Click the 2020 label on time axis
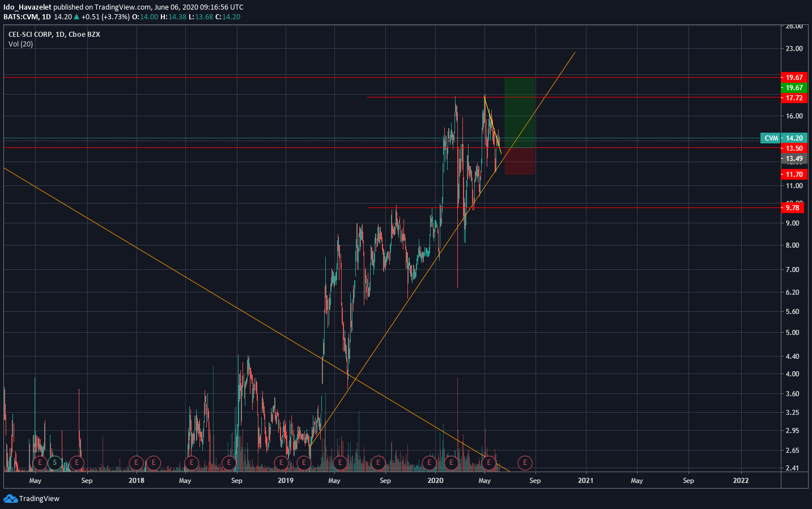This screenshot has height=509, width=812. [x=435, y=481]
